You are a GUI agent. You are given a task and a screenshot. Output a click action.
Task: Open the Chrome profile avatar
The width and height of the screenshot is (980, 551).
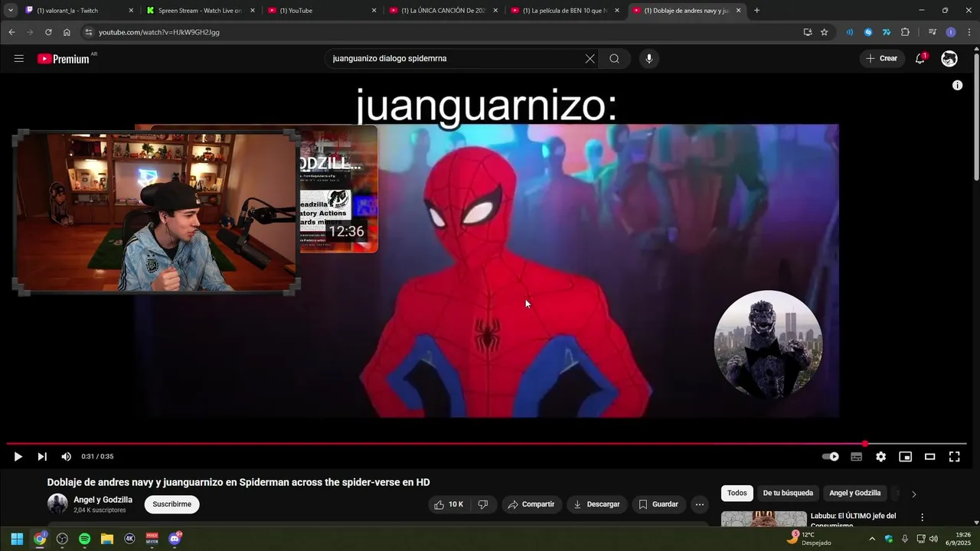[x=951, y=32]
